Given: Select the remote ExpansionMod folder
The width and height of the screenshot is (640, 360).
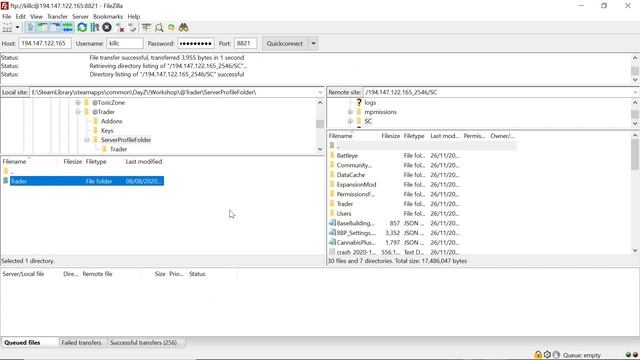Looking at the screenshot, I should coord(356,184).
